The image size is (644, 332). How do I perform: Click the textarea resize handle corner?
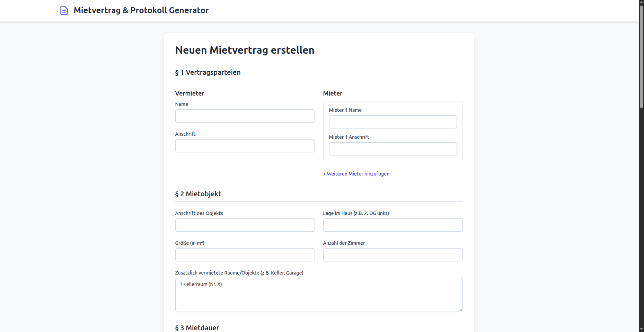pos(461,310)
